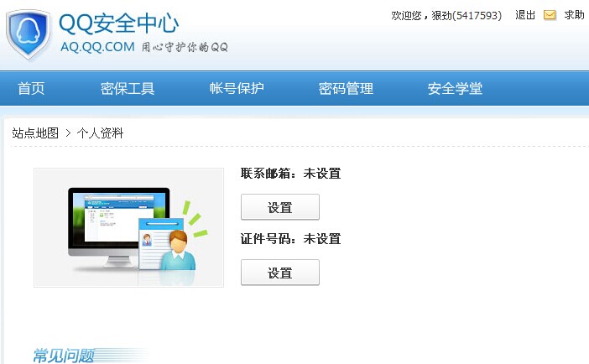Screen dimensions: 589x364
Task: Open the 密码管理 navigation tab
Action: (346, 89)
